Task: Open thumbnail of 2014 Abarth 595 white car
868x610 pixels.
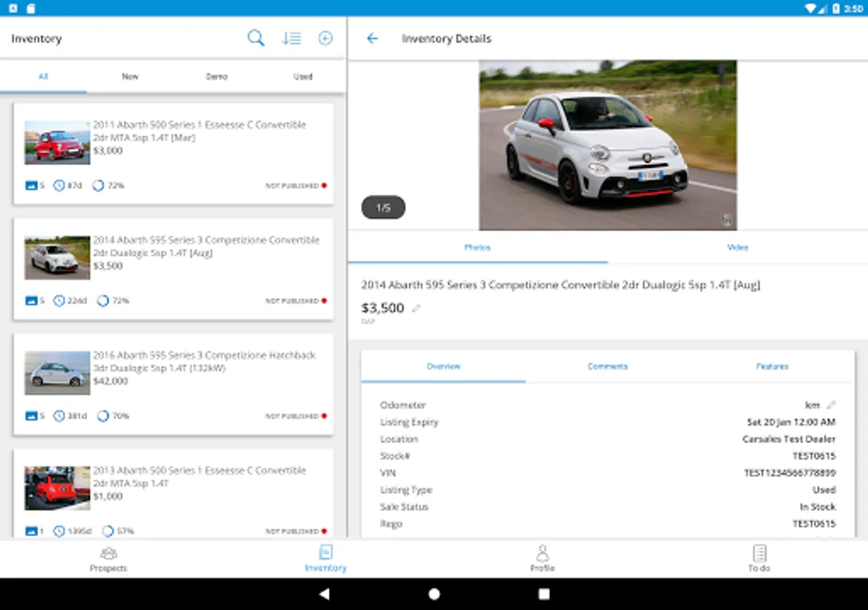Action: click(57, 258)
